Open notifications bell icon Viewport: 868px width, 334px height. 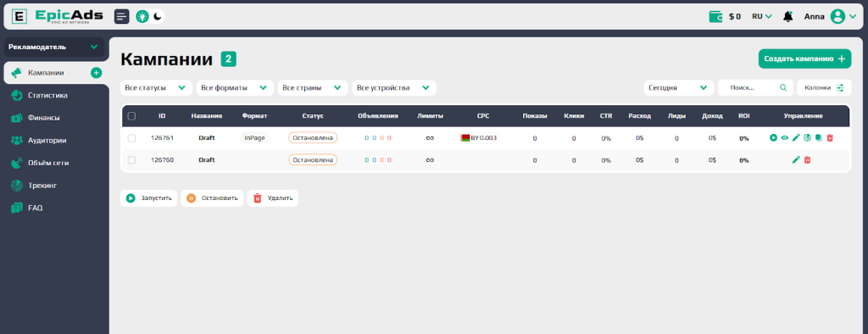click(787, 17)
